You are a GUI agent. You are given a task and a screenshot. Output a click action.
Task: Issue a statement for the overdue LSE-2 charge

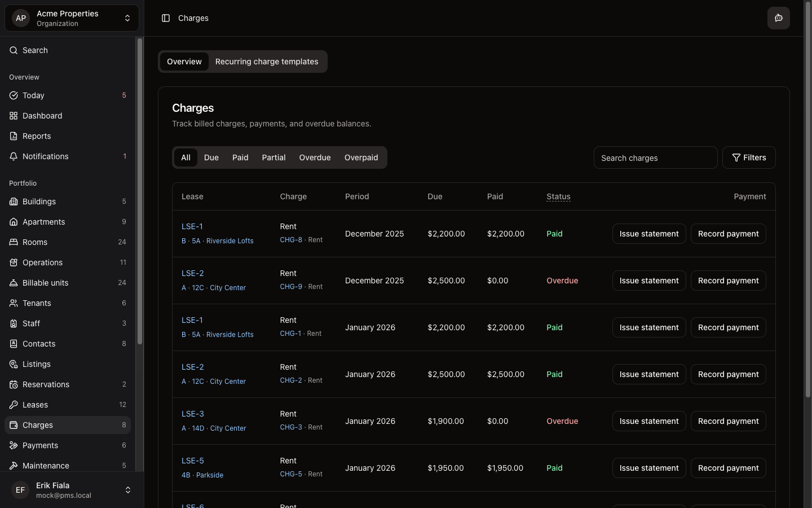pos(648,281)
